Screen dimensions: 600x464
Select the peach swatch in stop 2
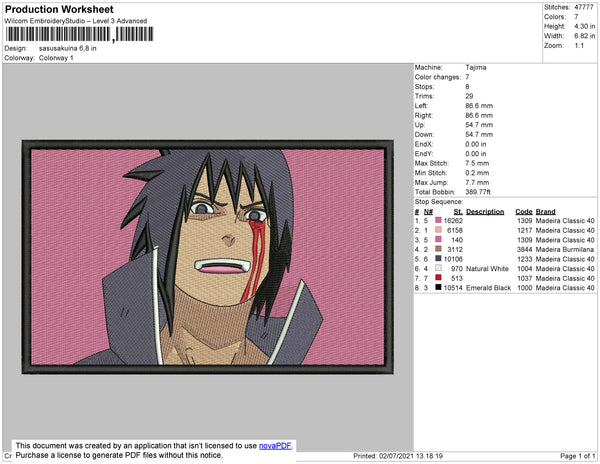pos(438,230)
